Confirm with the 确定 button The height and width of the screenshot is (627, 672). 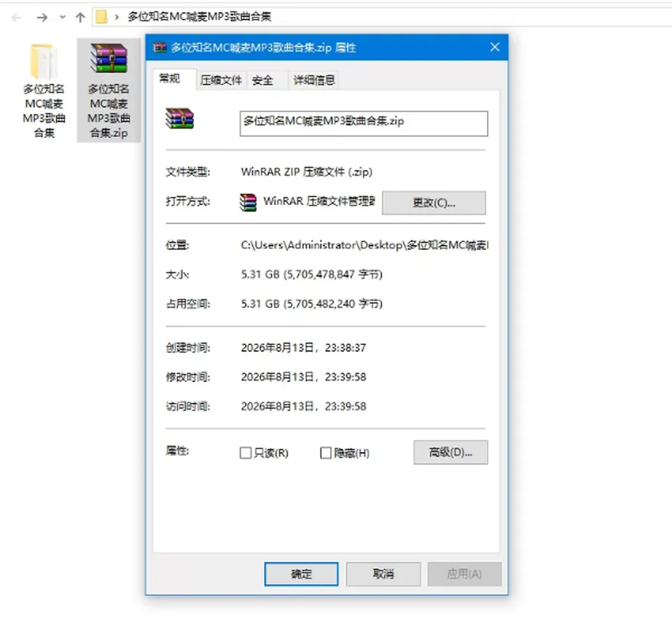click(x=301, y=574)
